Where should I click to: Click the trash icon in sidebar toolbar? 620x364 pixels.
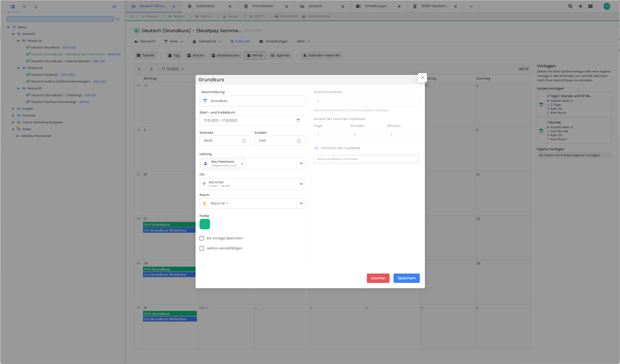(x=35, y=7)
